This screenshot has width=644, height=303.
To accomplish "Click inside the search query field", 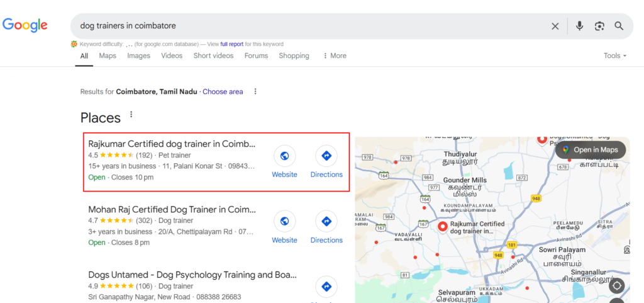I will coord(302,26).
